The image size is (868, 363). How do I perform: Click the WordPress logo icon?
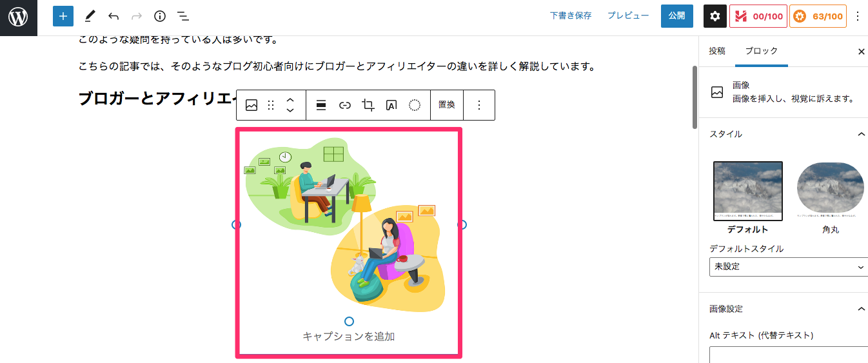pos(18,17)
